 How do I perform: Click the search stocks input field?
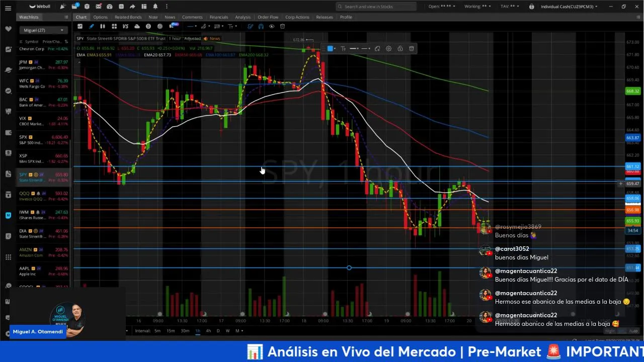tap(376, 7)
